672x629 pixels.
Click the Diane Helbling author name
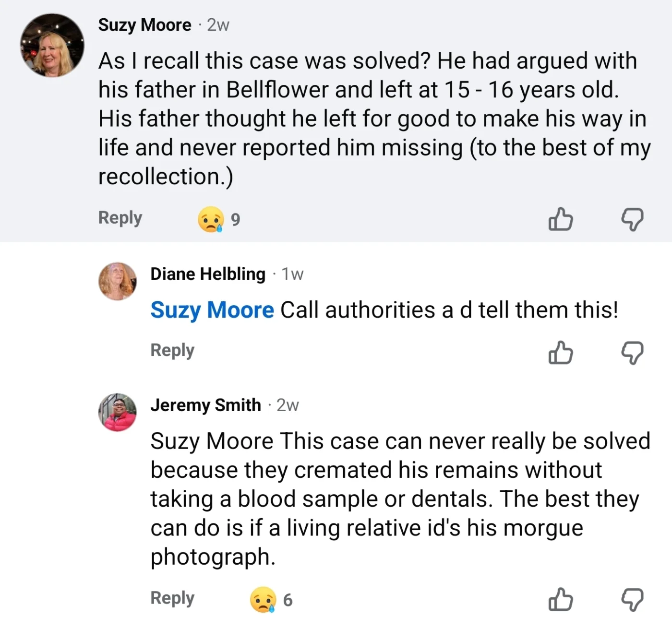click(x=207, y=274)
